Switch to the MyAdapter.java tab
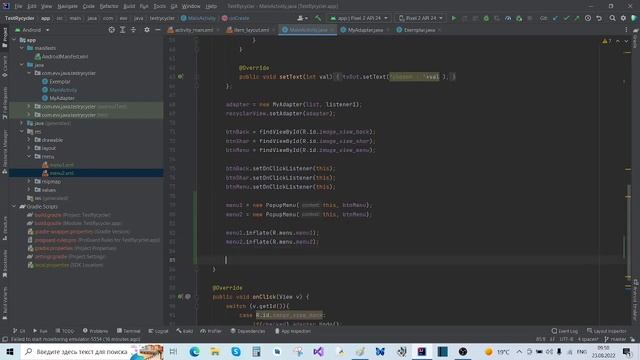 (365, 30)
